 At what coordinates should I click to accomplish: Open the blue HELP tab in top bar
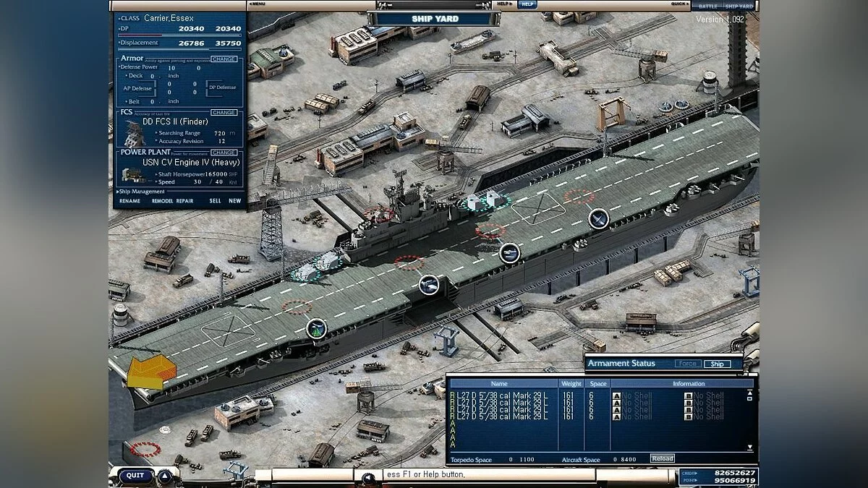coord(527,4)
